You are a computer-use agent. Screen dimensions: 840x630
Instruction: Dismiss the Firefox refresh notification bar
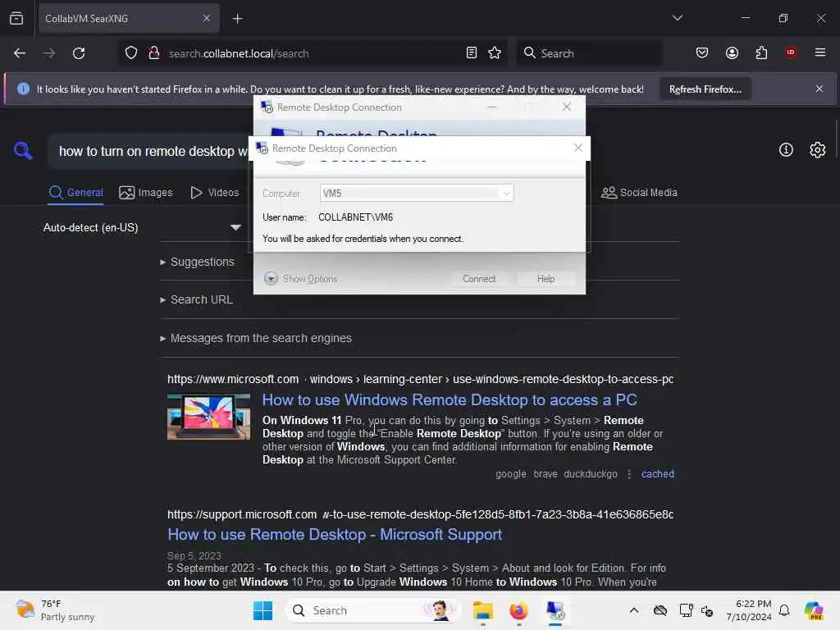pyautogui.click(x=819, y=89)
